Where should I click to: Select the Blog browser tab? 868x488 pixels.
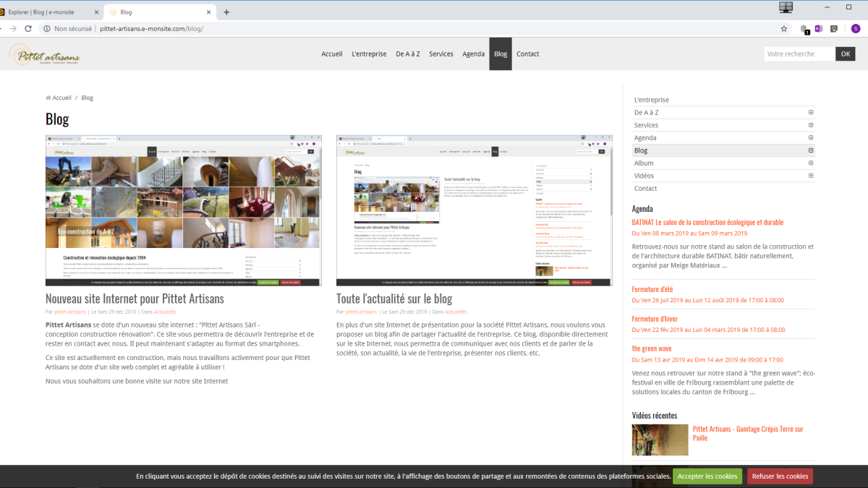click(160, 12)
